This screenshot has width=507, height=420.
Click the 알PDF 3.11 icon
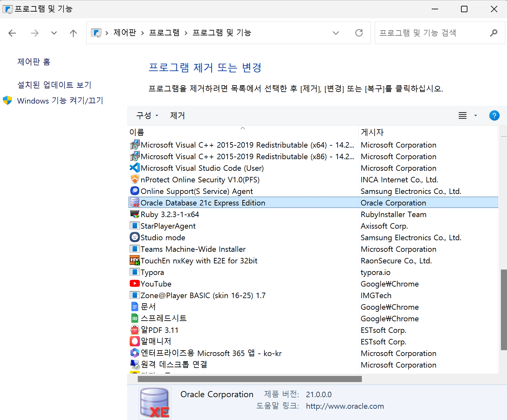coord(135,330)
